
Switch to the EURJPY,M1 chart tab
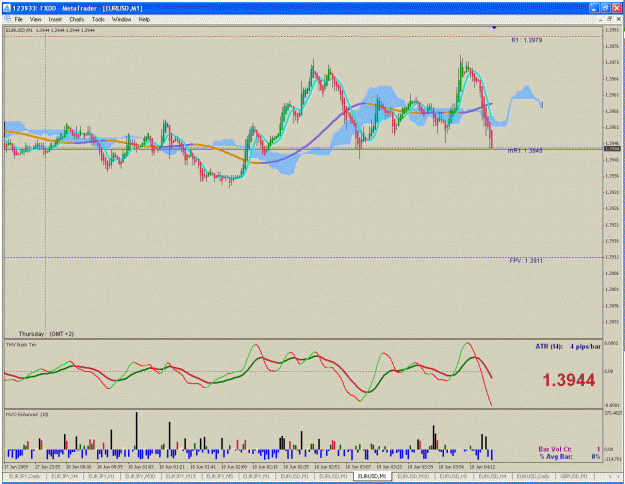point(256,476)
